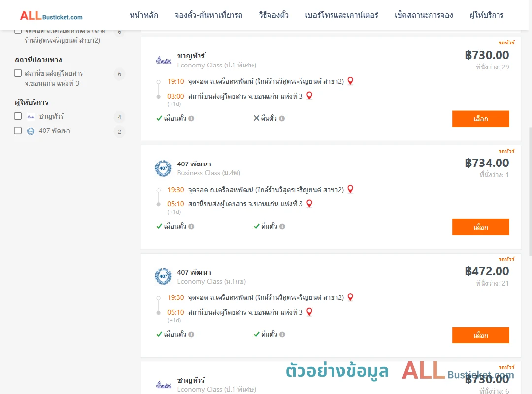Open map pin for 03:00 arrival station
The height and width of the screenshot is (394, 532).
coord(309,96)
